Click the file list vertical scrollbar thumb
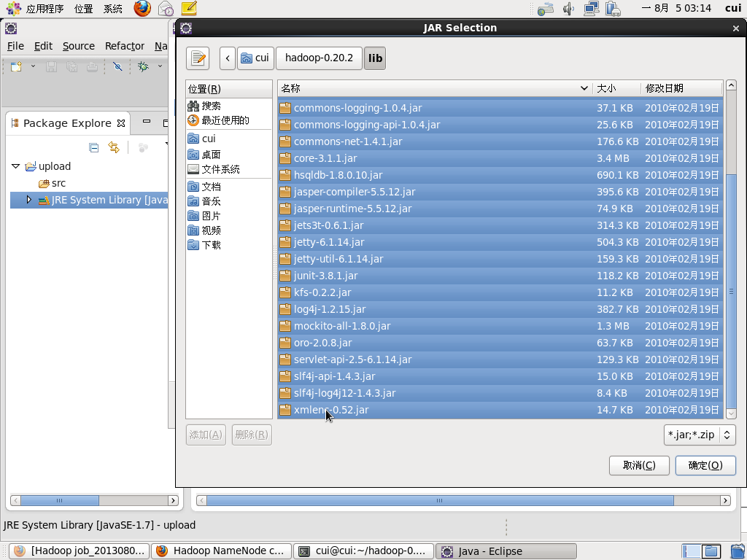This screenshot has width=747, height=560. pos(731,292)
